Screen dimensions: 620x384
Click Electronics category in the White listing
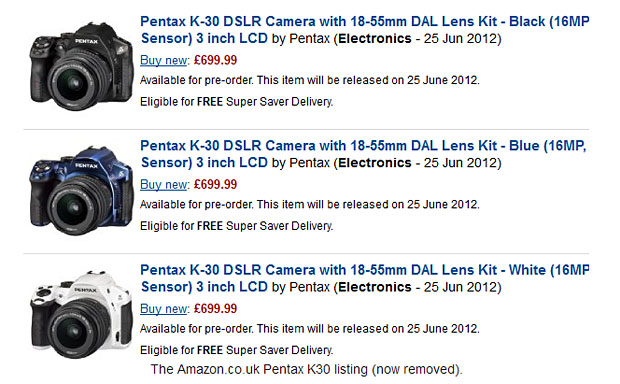pyautogui.click(x=375, y=287)
